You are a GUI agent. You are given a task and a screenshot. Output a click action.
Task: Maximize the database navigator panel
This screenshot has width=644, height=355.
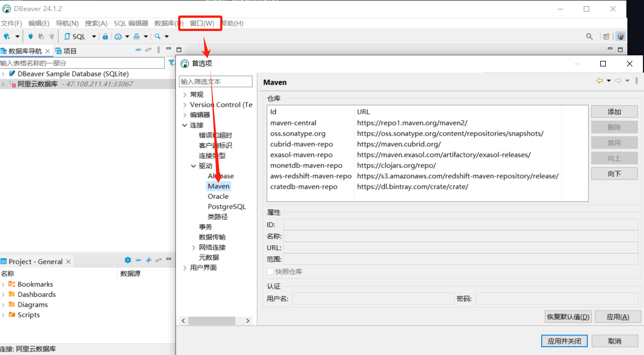click(179, 49)
